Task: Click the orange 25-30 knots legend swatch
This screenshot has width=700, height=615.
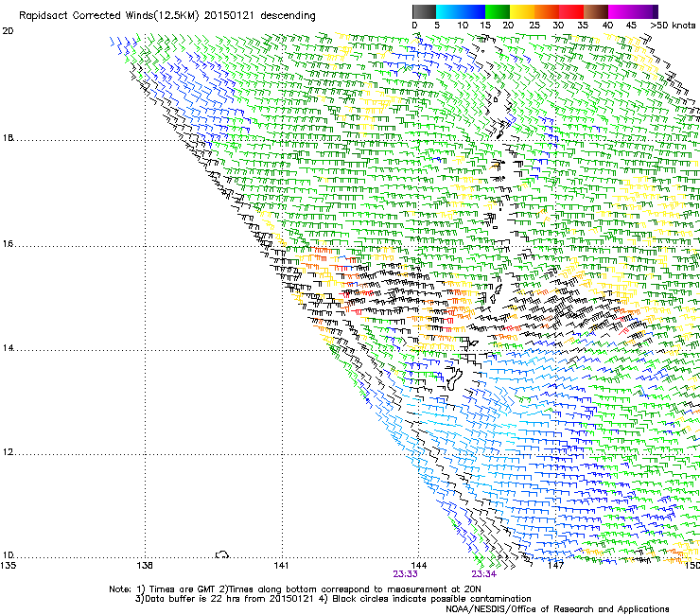Action: pyautogui.click(x=547, y=11)
